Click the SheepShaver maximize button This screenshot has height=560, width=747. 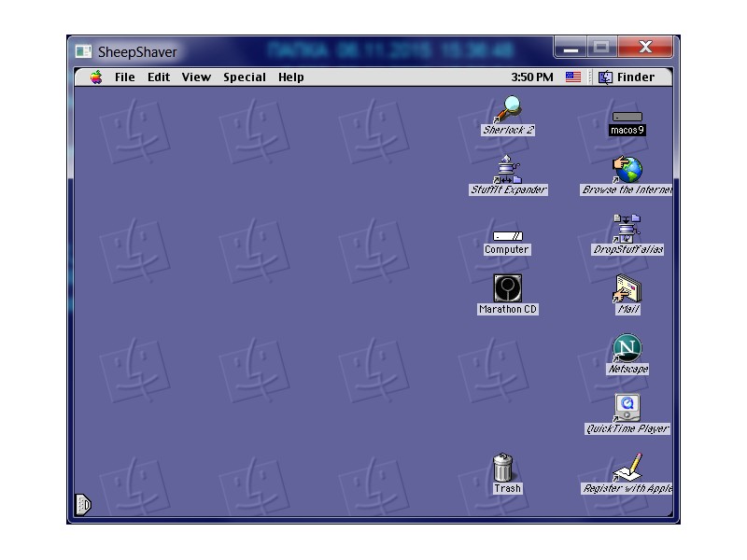[x=602, y=48]
